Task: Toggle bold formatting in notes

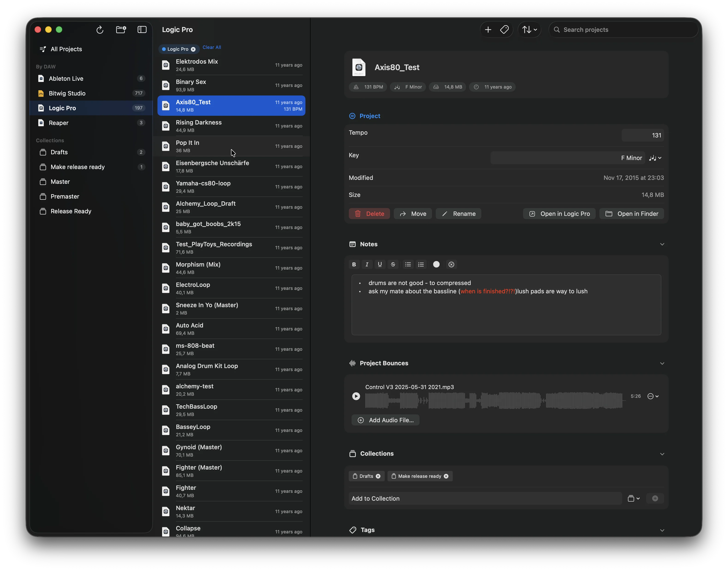Action: tap(354, 265)
